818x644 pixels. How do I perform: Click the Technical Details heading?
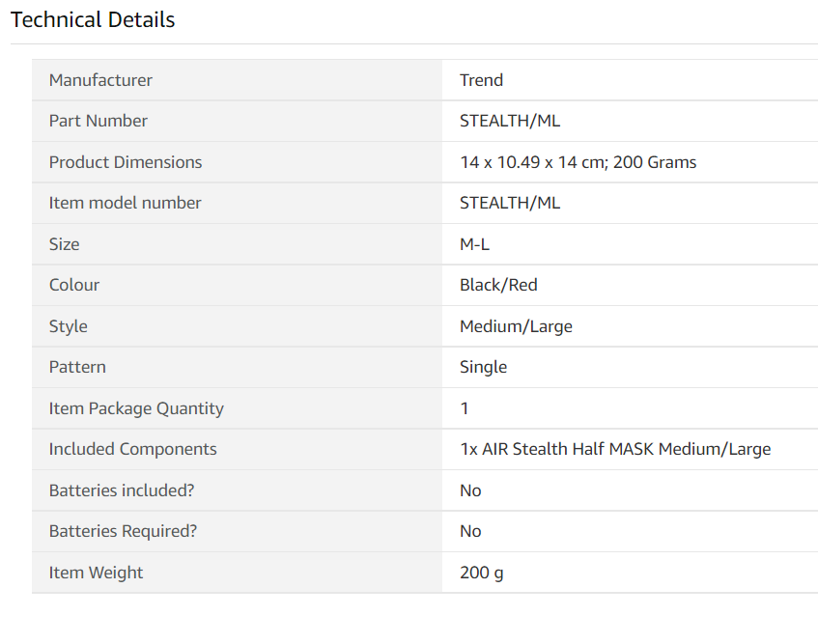(x=93, y=19)
